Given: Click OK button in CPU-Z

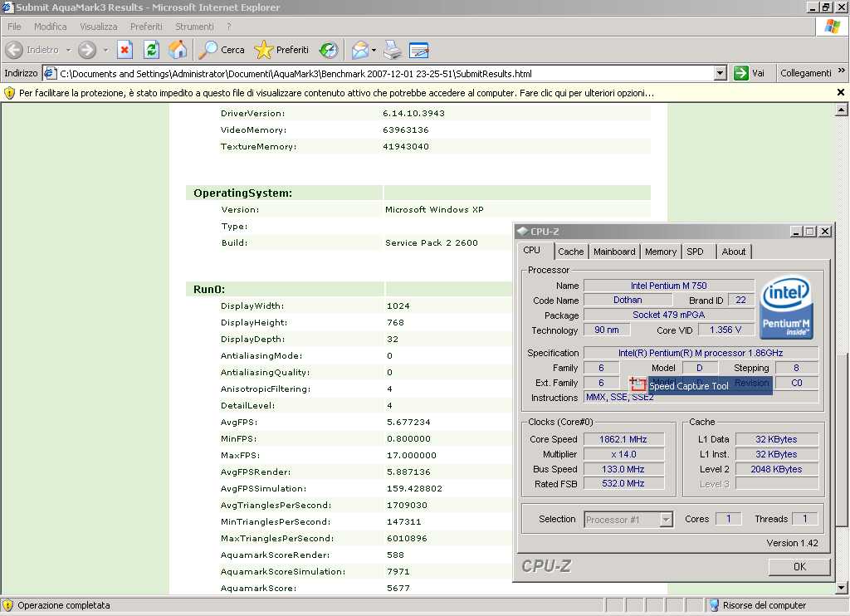Looking at the screenshot, I should [799, 566].
